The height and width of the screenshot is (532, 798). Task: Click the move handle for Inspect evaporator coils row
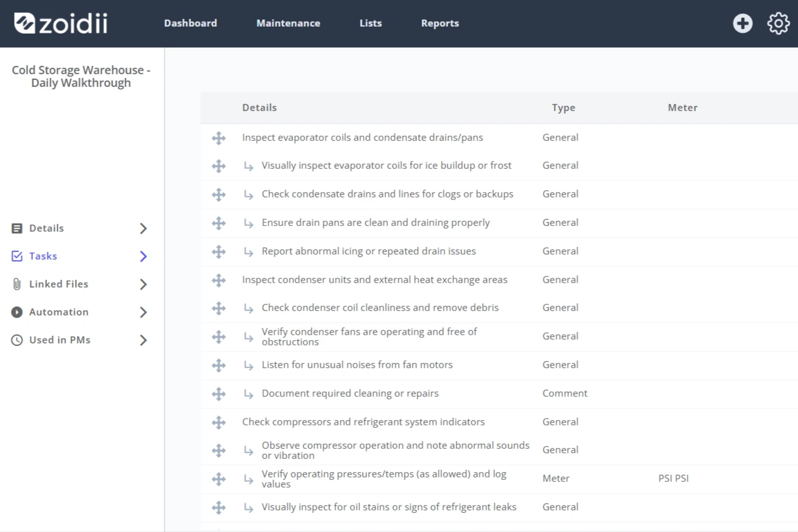point(218,138)
